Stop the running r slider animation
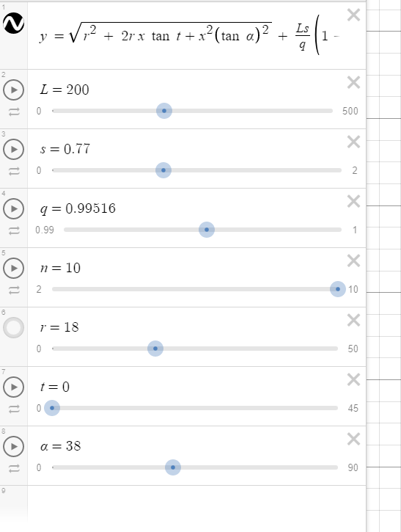 [x=13, y=327]
